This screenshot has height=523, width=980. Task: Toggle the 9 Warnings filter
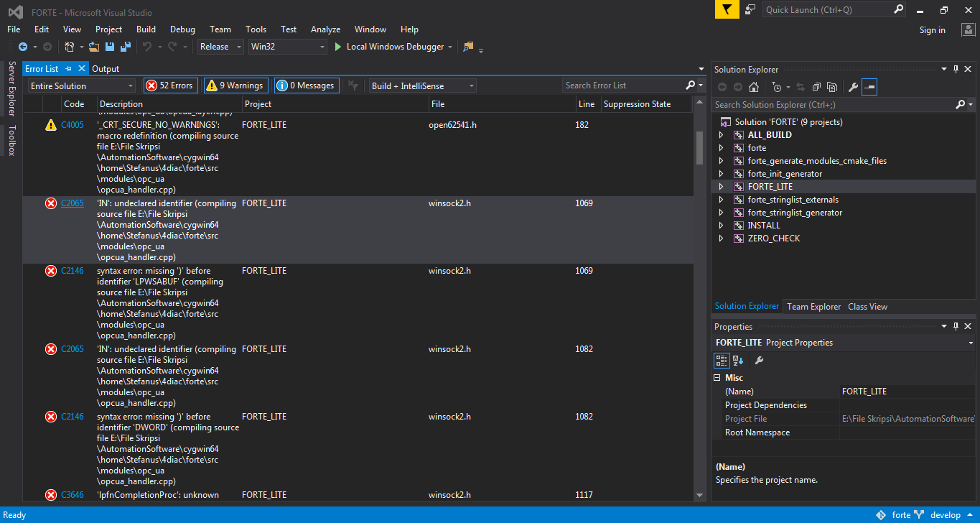click(235, 85)
